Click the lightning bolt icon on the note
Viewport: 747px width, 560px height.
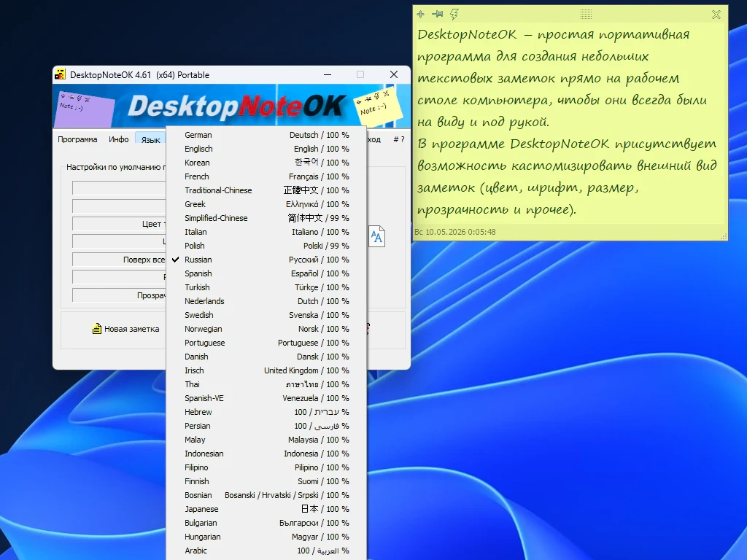pos(454,15)
